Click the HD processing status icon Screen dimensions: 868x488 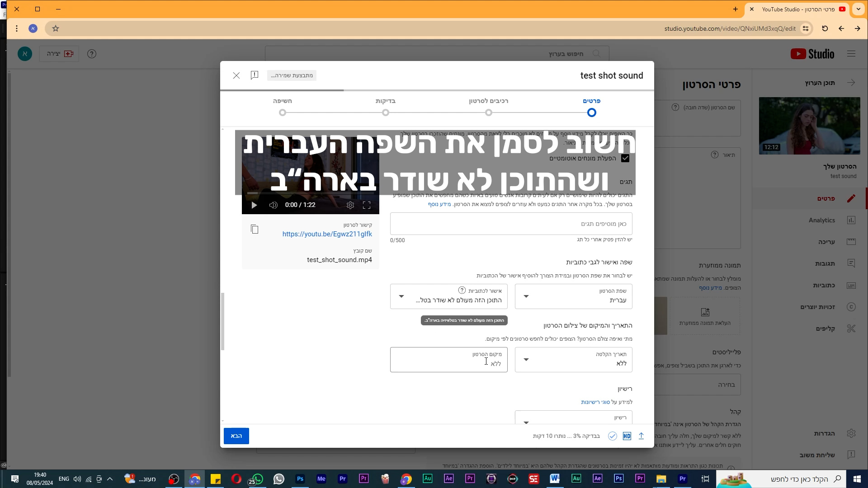pyautogui.click(x=627, y=436)
